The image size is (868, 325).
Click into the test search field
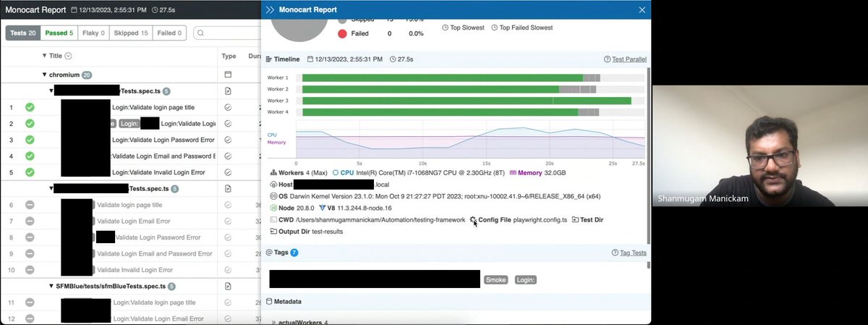click(x=228, y=33)
